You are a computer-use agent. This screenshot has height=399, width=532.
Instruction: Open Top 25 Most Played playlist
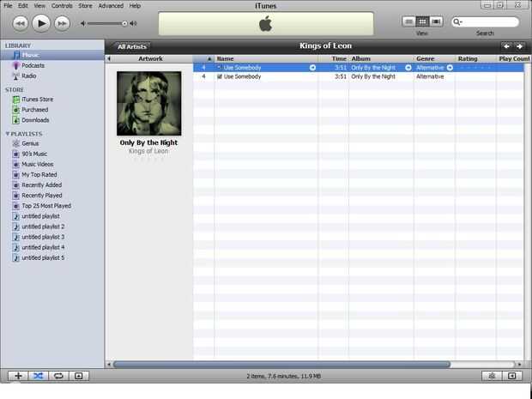click(x=46, y=206)
